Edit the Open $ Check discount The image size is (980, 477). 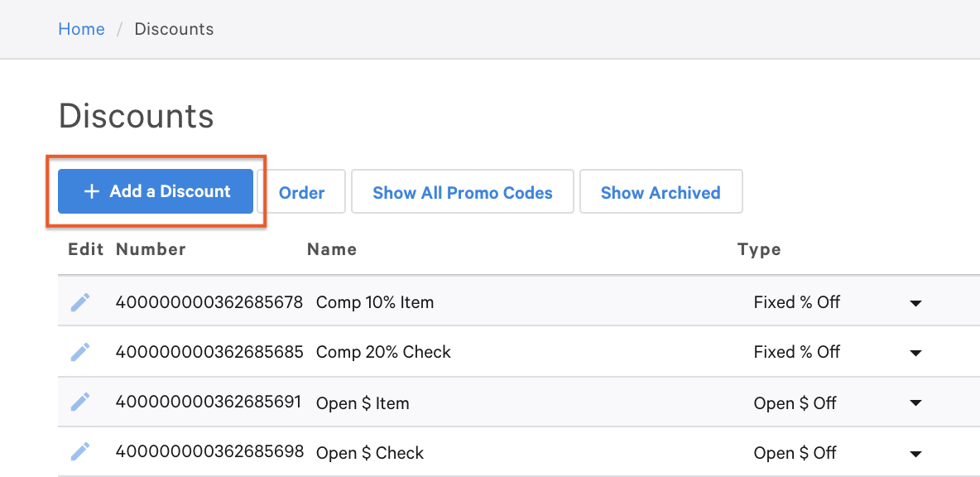(79, 452)
